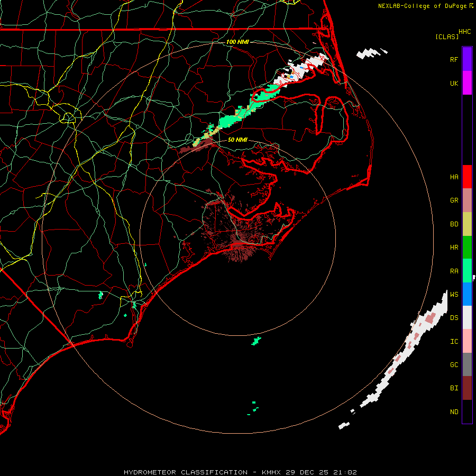Viewport: 476px width, 476px height.
Task: Click the green rain echo south of the 50 NMI ring
Action: coord(257,341)
